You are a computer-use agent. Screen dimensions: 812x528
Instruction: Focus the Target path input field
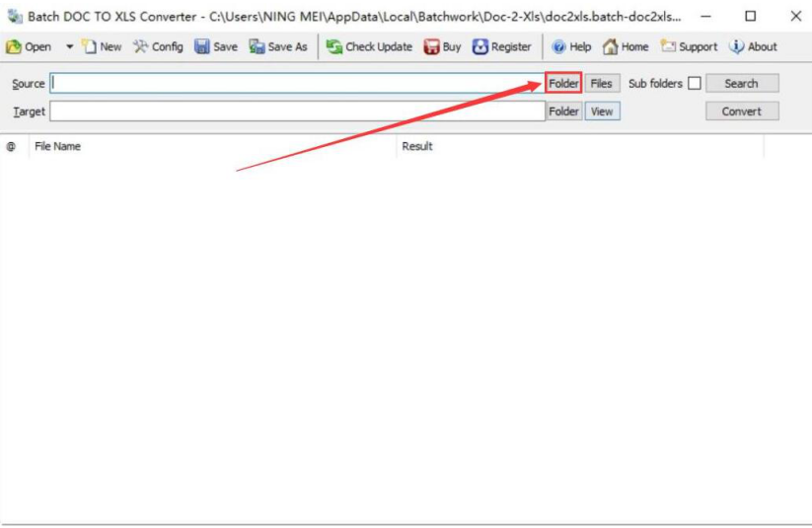297,112
